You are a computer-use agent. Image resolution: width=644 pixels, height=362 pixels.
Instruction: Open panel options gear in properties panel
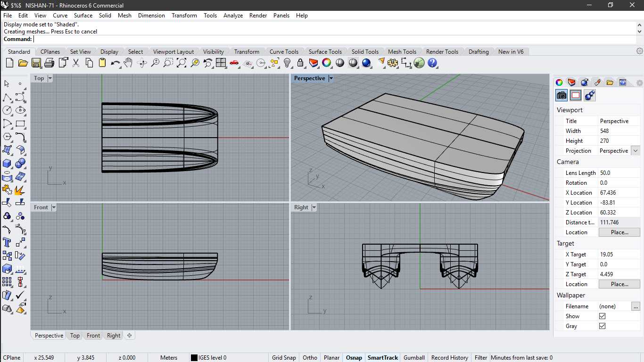pos(639,83)
